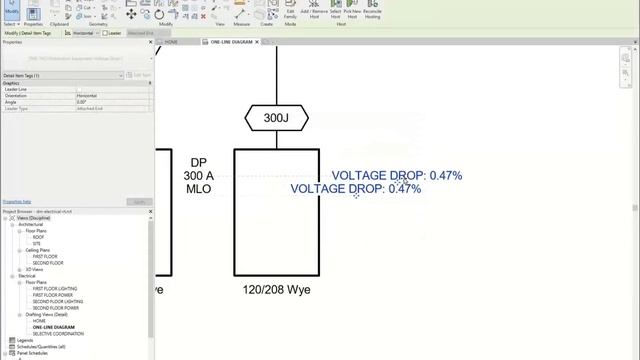The image size is (640, 360).
Task: Collapse the Views (Discipline) tree node
Action: point(5,218)
